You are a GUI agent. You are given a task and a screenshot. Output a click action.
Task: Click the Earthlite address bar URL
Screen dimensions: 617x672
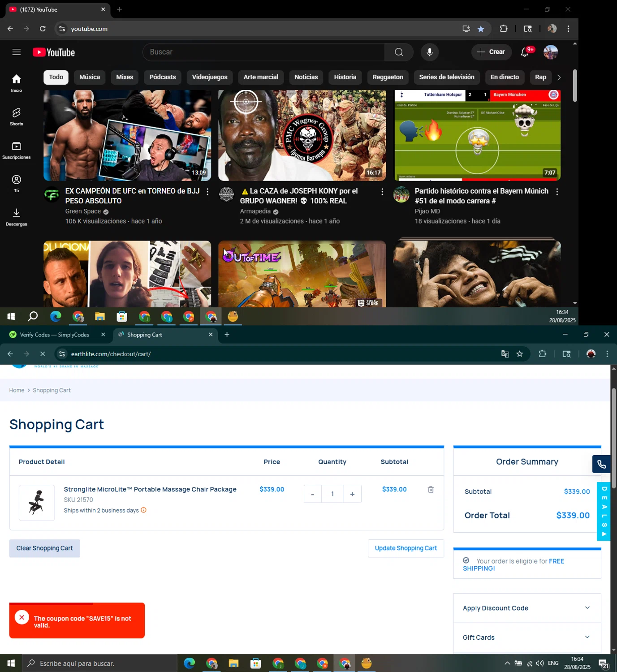(x=111, y=354)
